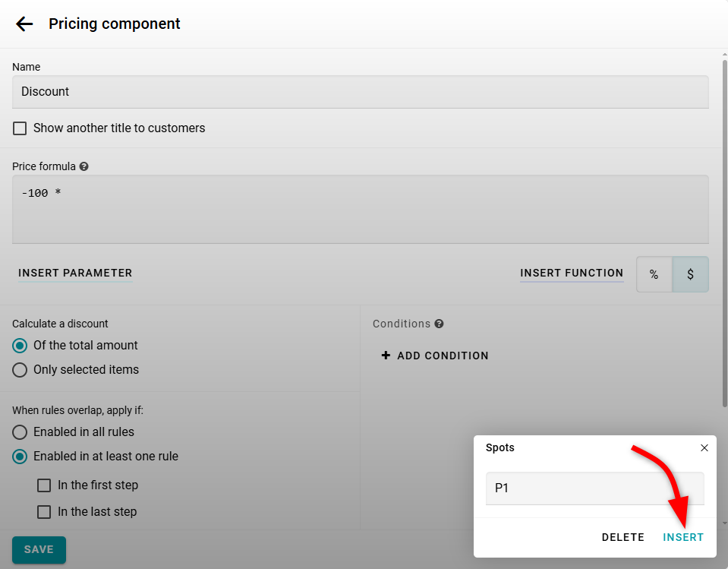Select the percent discount type
Screen dimensions: 728x569
tap(654, 274)
